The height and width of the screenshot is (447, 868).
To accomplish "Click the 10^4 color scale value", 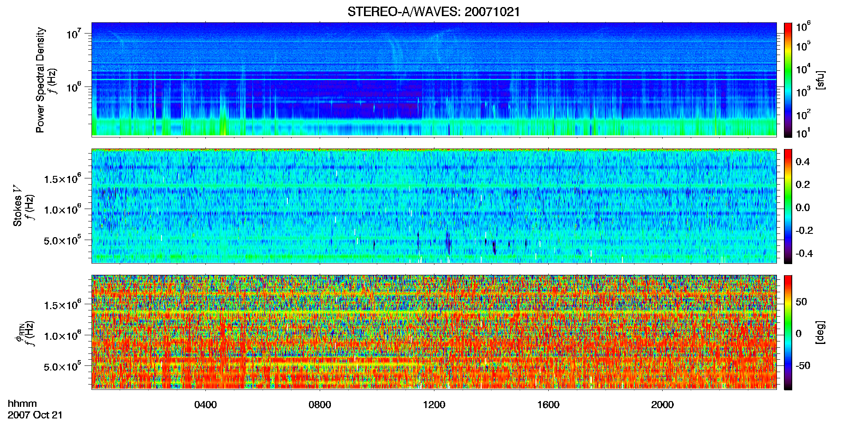I will pos(803,69).
